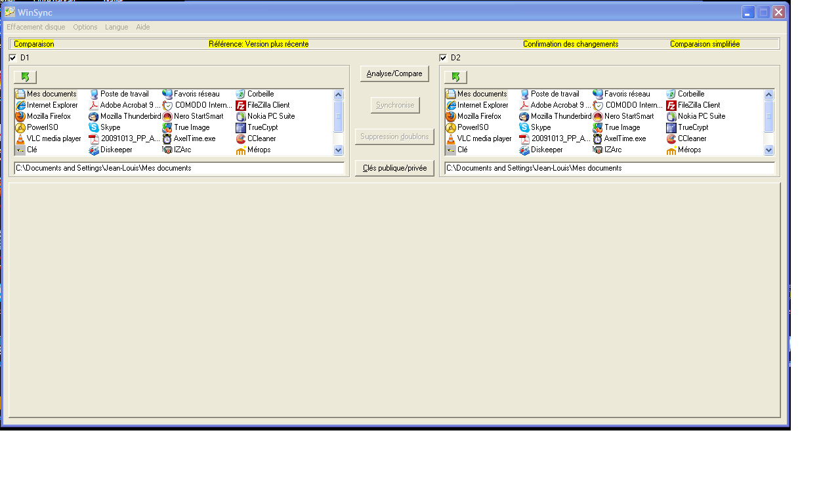The image size is (840, 504).
Task: Click scroll-up arrow of D2 file list
Action: tap(769, 94)
